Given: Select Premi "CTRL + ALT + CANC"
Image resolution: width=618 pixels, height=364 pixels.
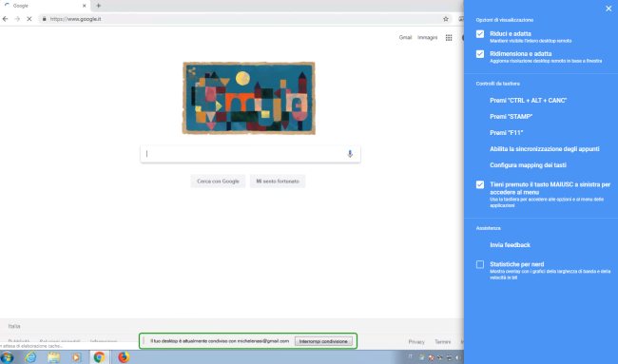Looking at the screenshot, I should (528, 101).
